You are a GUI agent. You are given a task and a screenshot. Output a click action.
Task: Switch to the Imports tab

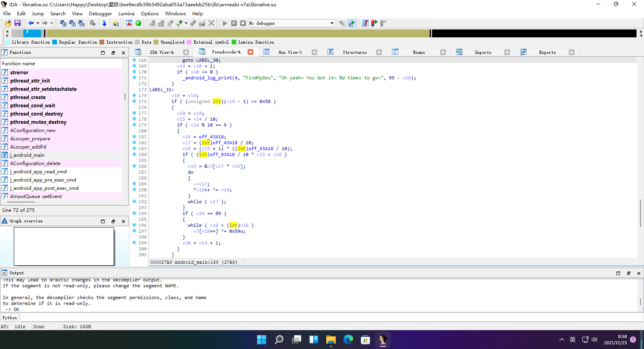(483, 52)
